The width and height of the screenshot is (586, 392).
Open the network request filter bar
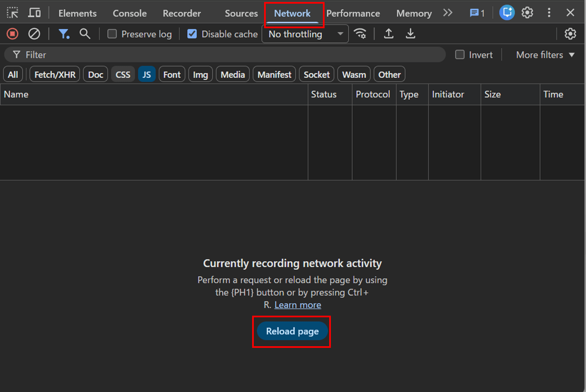(x=64, y=34)
